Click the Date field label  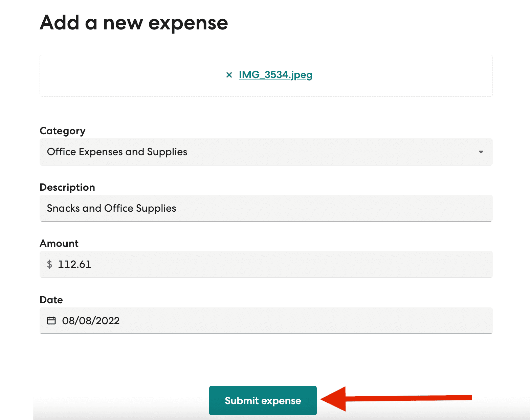[x=51, y=300]
